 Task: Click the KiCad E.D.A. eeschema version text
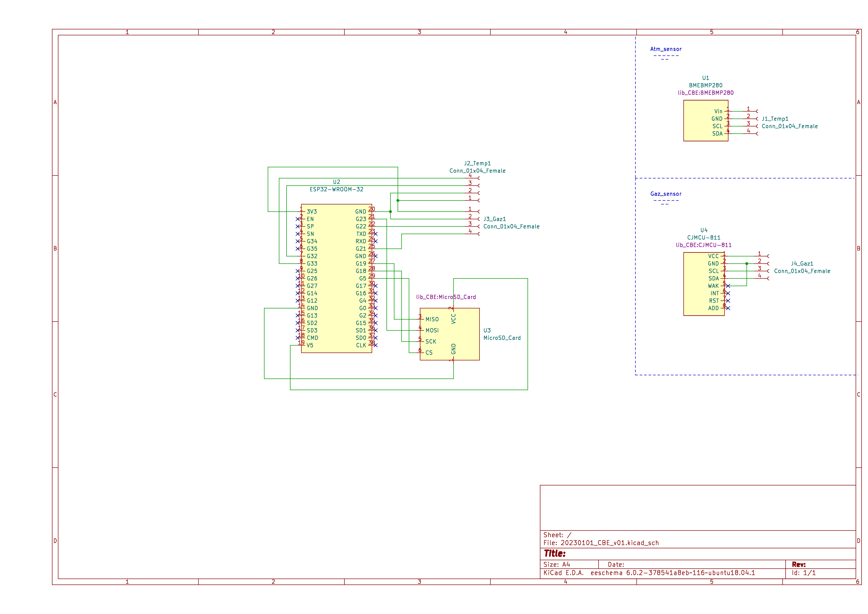(649, 573)
